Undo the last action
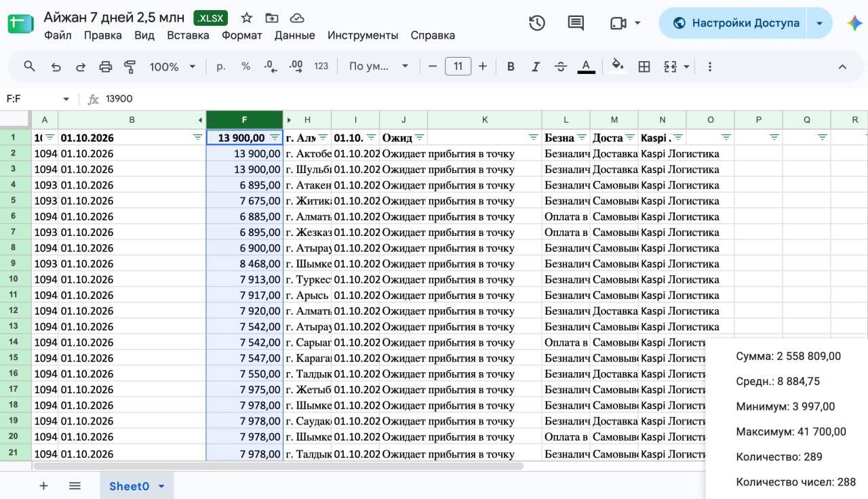Viewport: 868px width, 499px height. pos(56,66)
